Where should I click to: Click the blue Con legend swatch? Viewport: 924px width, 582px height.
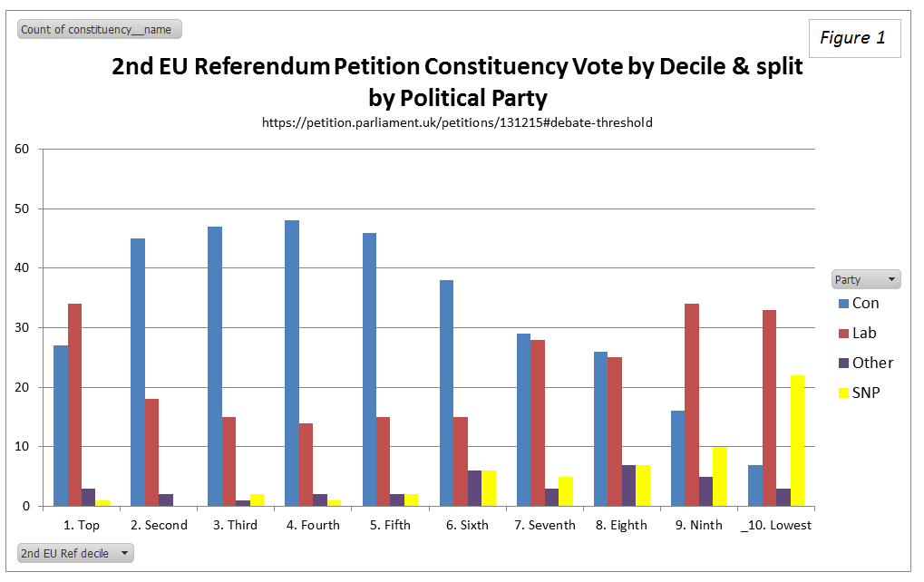point(841,304)
